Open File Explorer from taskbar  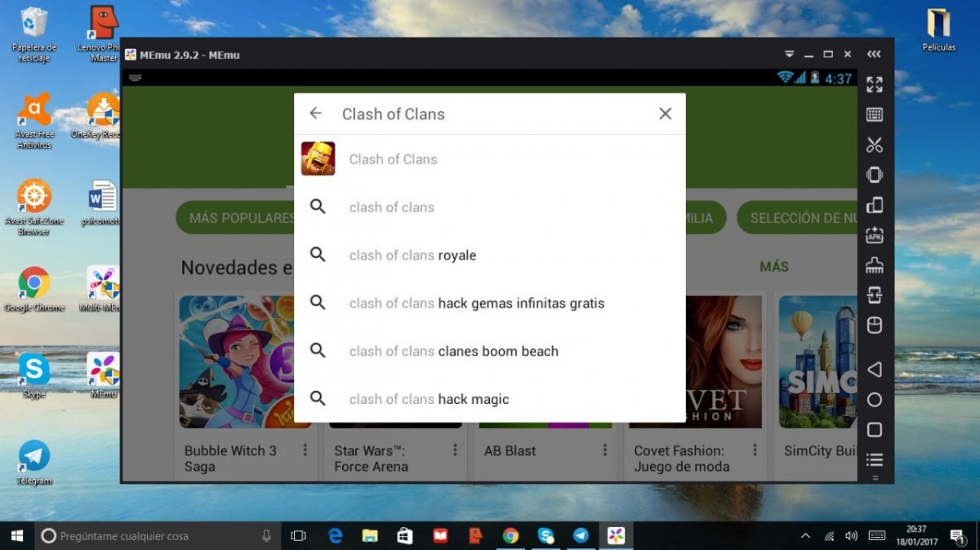370,536
